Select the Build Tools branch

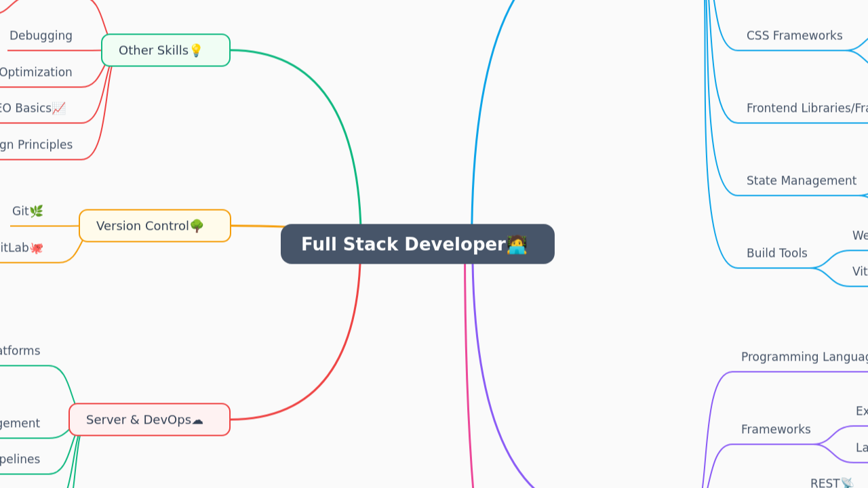pos(777,253)
